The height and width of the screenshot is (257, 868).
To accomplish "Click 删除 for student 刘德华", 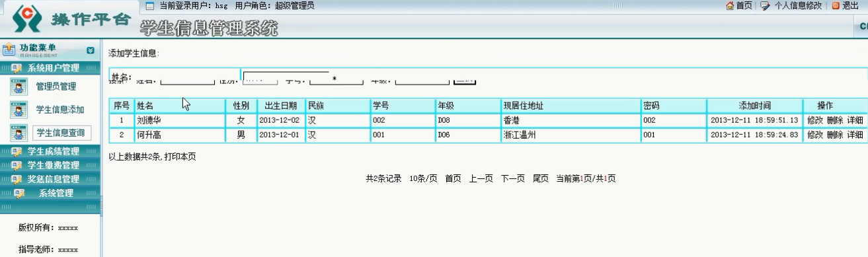I will 835,120.
